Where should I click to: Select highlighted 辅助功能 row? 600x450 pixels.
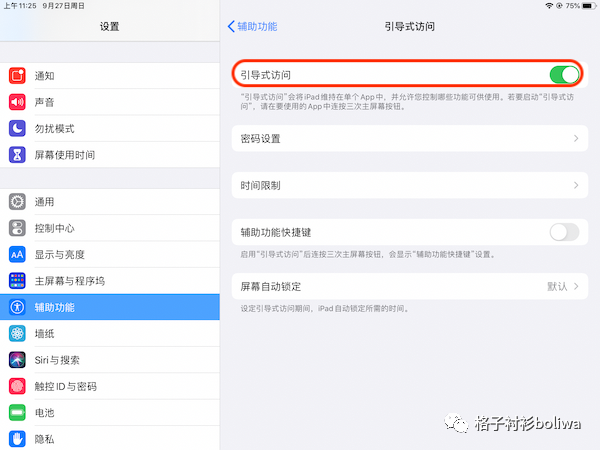pyautogui.click(x=110, y=307)
